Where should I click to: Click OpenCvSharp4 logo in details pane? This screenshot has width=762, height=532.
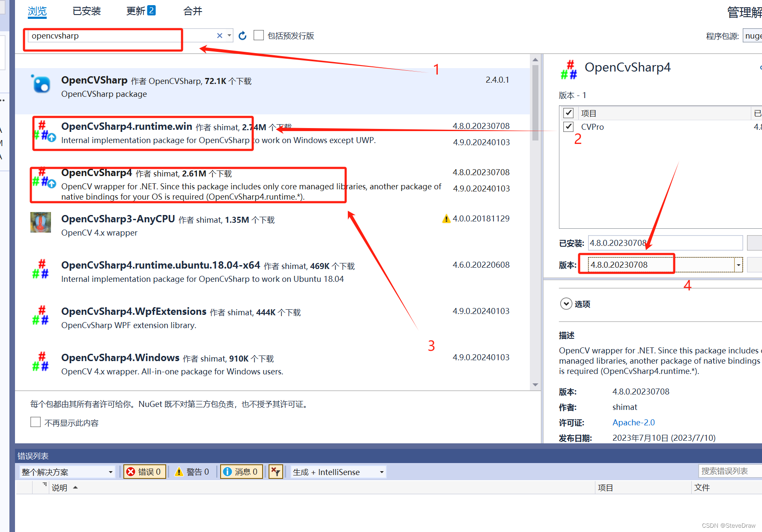(x=569, y=70)
